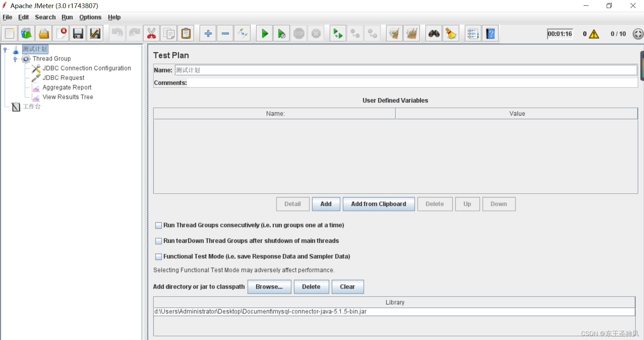The width and height of the screenshot is (644, 340).
Task: Open the Options menu
Action: [x=90, y=17]
